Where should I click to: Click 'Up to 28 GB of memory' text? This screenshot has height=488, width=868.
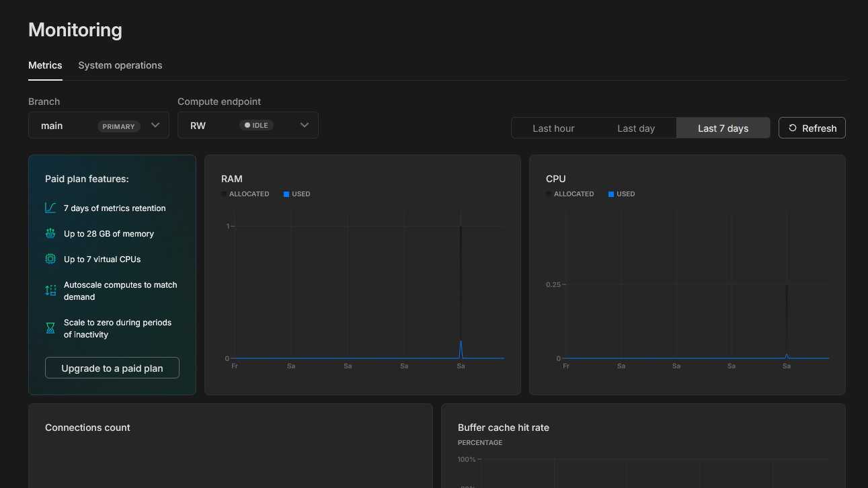click(109, 234)
